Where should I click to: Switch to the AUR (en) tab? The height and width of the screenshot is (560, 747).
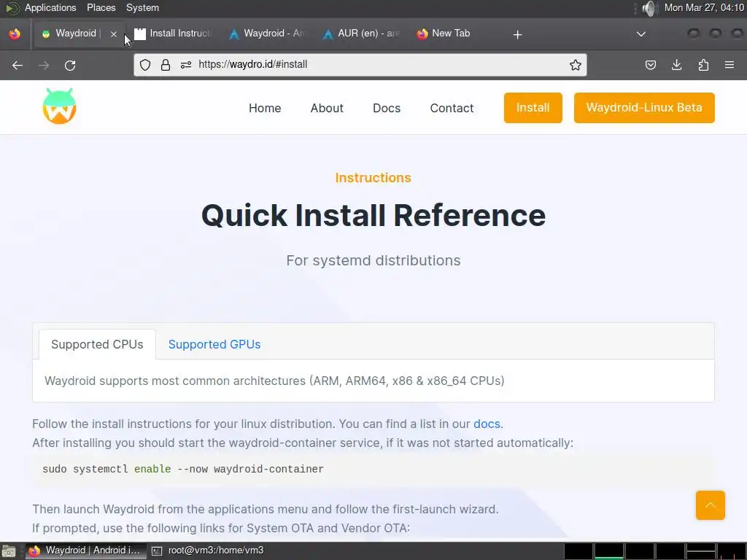361,34
